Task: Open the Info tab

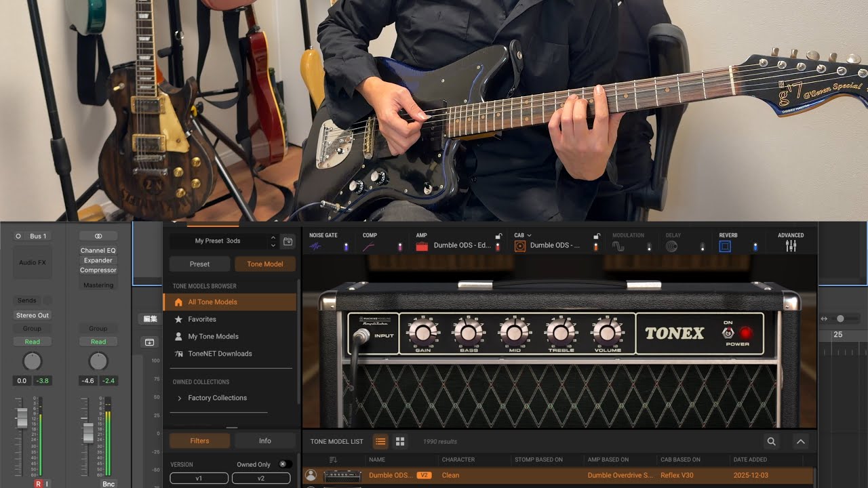Action: coord(265,441)
